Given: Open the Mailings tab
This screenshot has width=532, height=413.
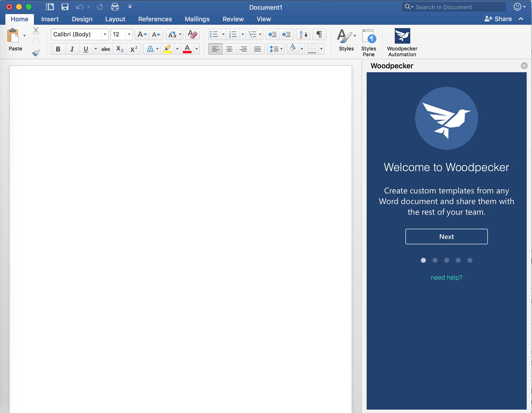Looking at the screenshot, I should point(197,19).
